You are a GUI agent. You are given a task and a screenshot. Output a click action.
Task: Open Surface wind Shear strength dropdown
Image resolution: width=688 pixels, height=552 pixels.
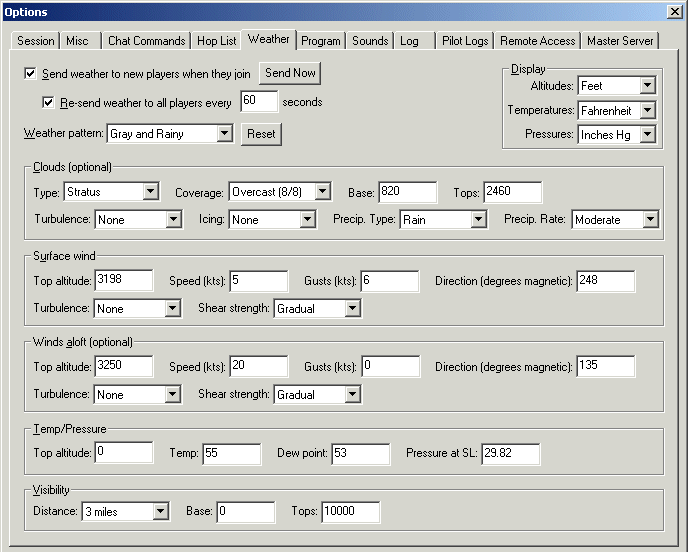click(x=318, y=308)
